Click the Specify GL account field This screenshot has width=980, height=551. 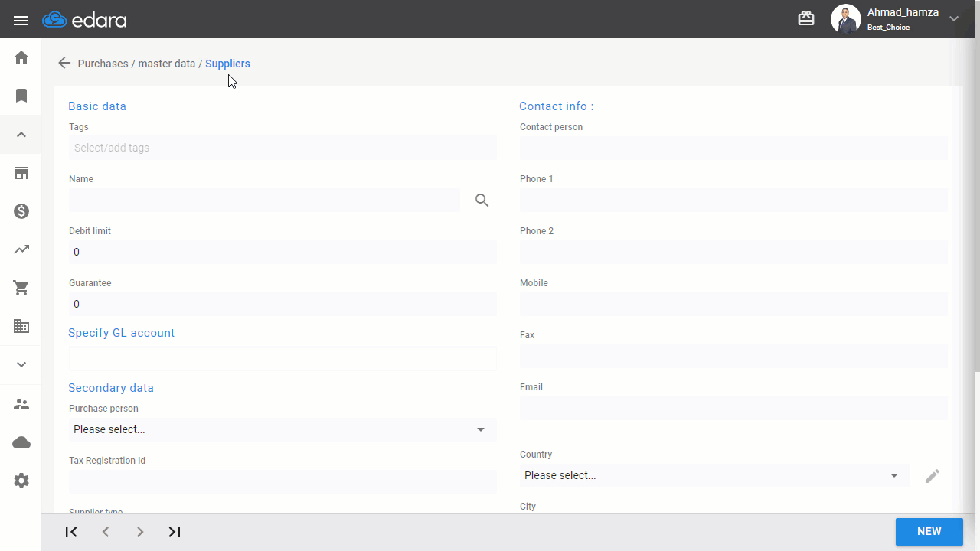point(283,358)
